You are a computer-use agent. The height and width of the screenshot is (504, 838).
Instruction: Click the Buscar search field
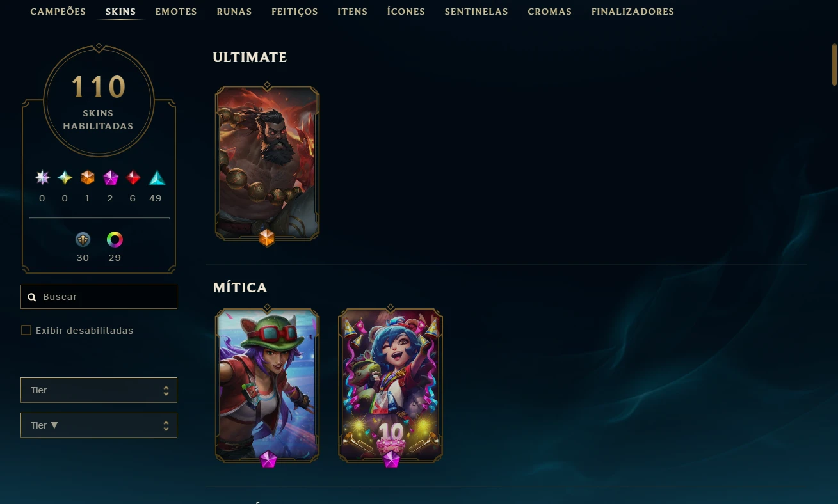click(x=99, y=297)
